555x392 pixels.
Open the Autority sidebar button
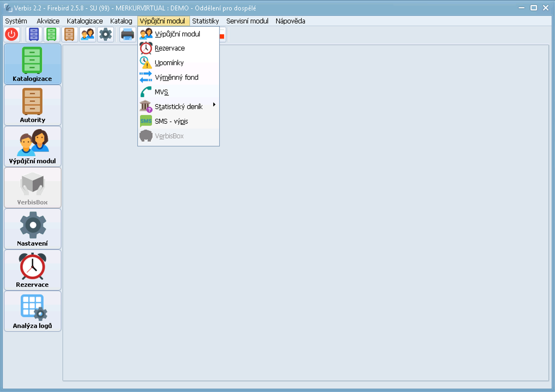click(33, 105)
